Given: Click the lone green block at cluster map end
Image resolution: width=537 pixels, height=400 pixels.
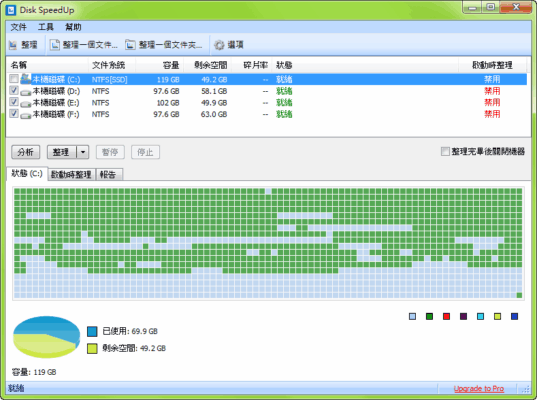Looking at the screenshot, I should click(x=519, y=295).
